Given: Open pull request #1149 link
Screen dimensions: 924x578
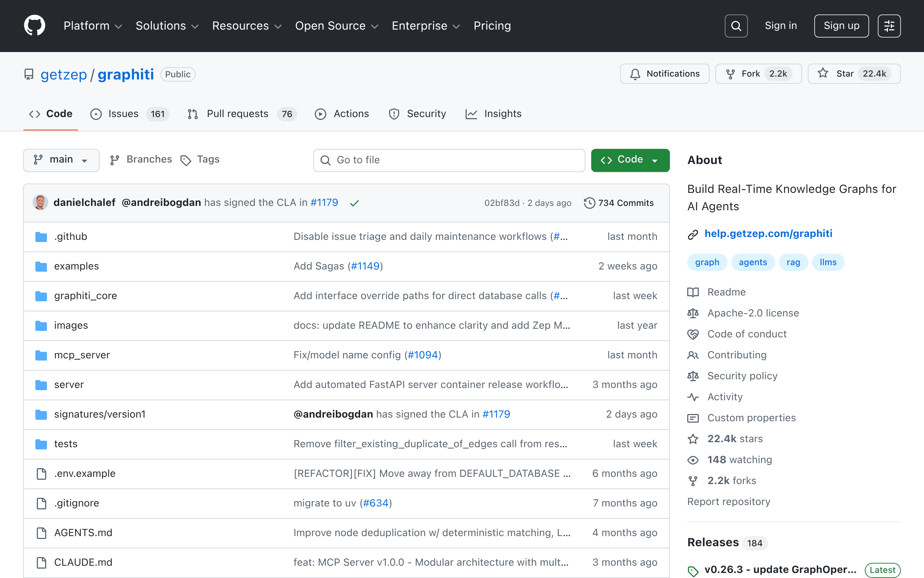Looking at the screenshot, I should tap(365, 266).
